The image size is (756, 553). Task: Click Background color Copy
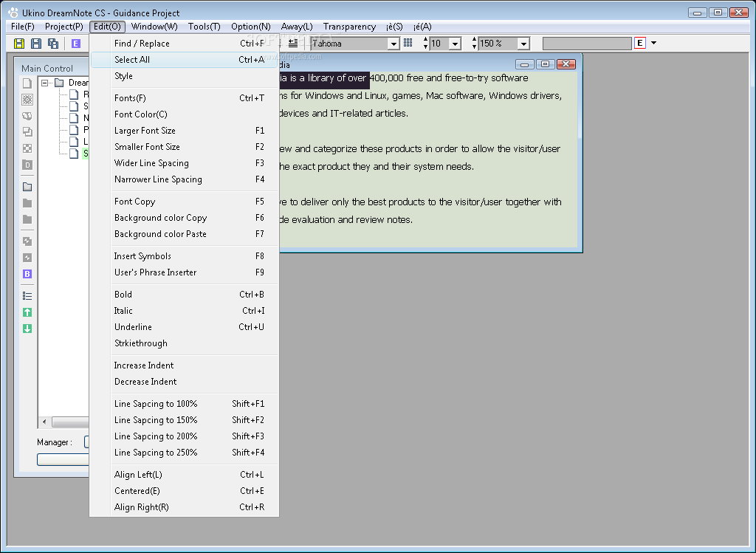[184, 218]
